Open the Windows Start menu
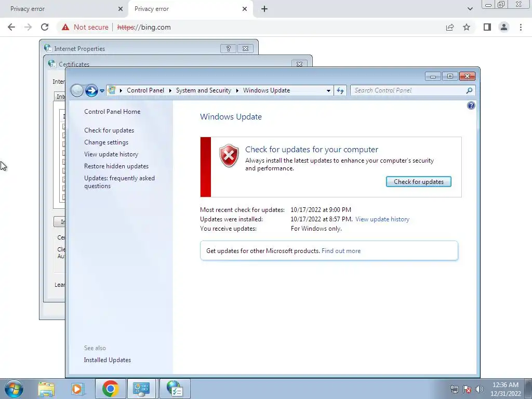532x399 pixels. pos(14,389)
